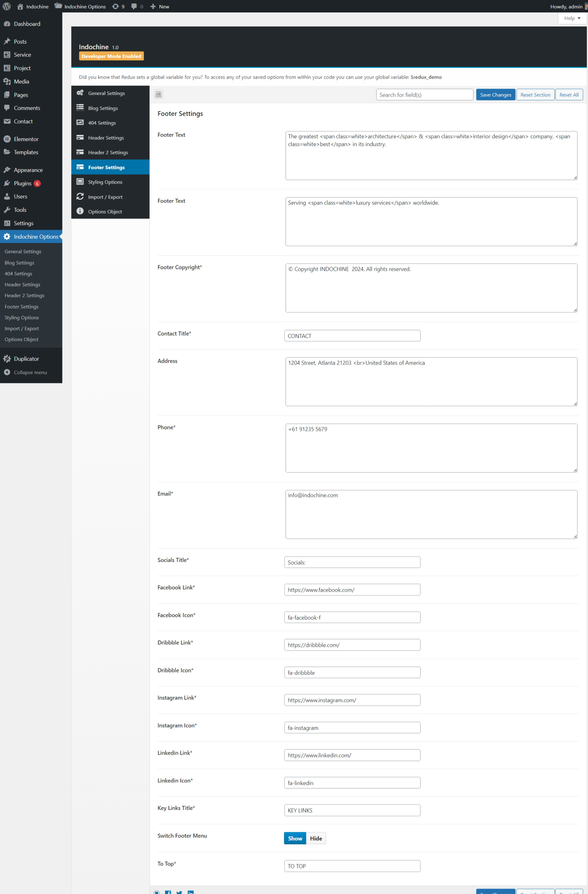588x894 pixels.
Task: Click the expand all sections icon
Action: click(158, 94)
